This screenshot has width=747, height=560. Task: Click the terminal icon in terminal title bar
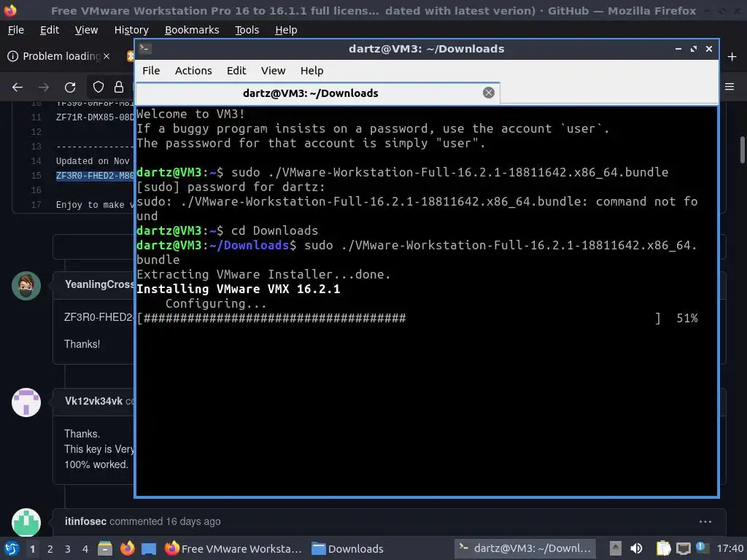(x=145, y=49)
